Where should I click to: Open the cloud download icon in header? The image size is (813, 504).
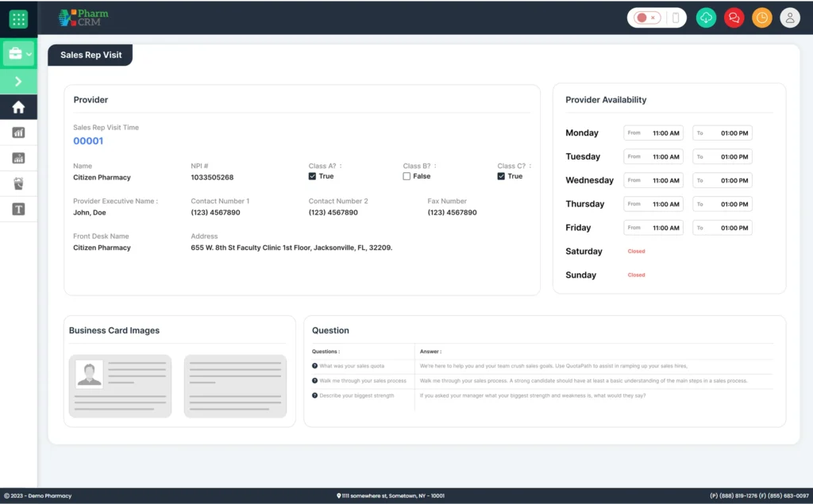click(x=707, y=17)
